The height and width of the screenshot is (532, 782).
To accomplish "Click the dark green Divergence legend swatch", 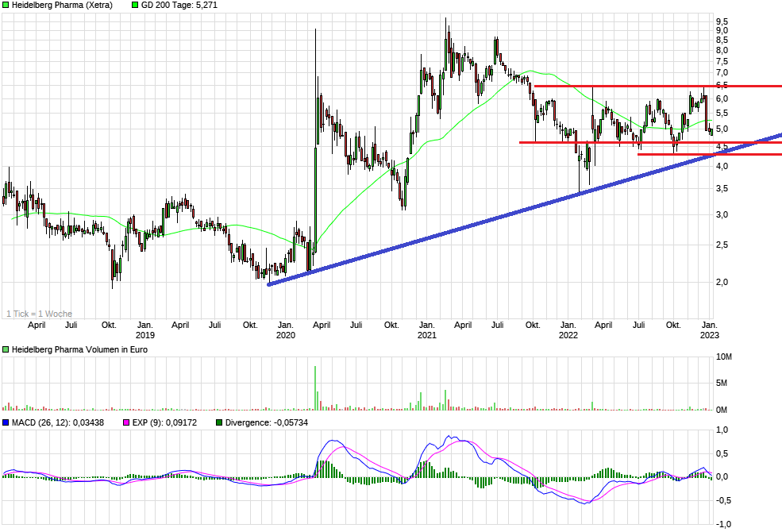I will pos(219,422).
